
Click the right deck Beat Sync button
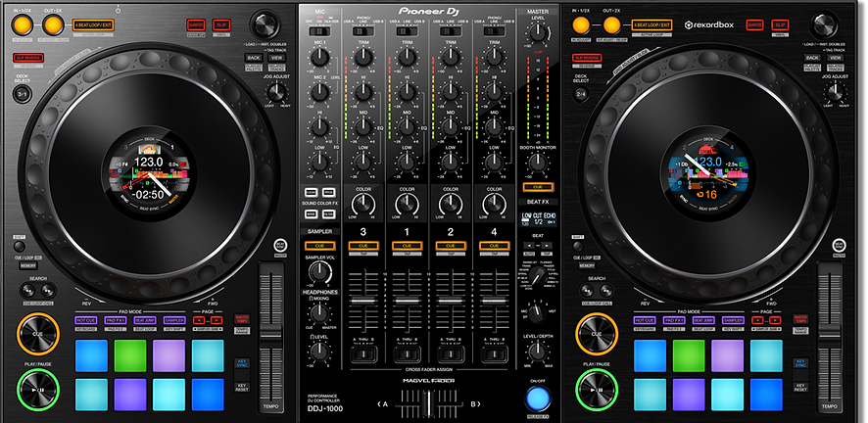pos(839,246)
